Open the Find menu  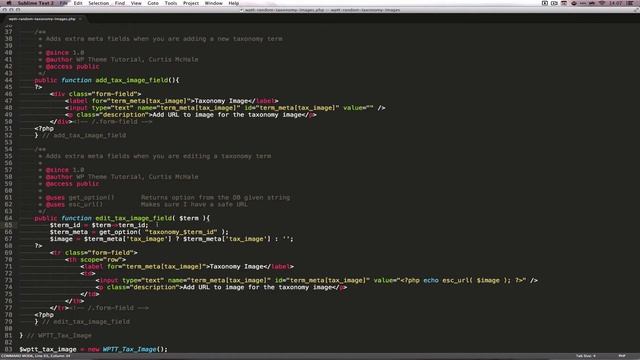pos(120,3)
